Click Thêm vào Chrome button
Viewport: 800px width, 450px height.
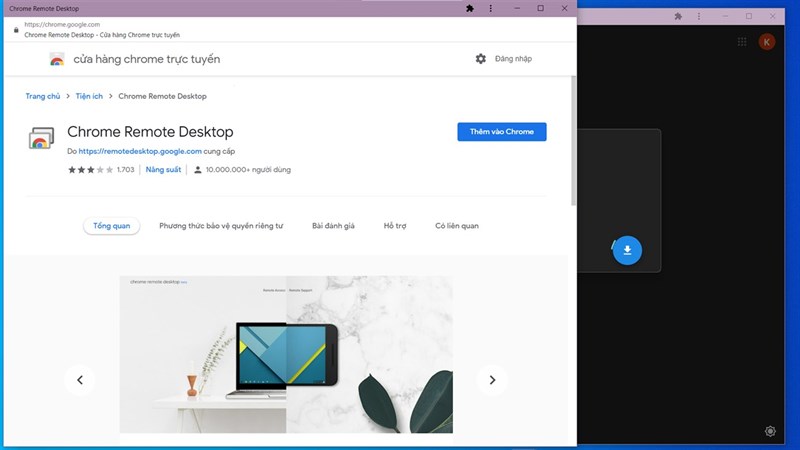502,132
